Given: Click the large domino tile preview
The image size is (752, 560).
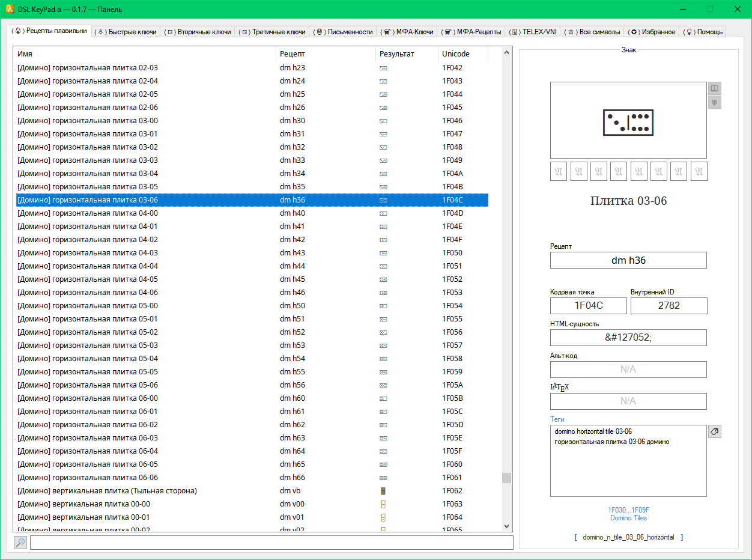Looking at the screenshot, I should (x=628, y=121).
